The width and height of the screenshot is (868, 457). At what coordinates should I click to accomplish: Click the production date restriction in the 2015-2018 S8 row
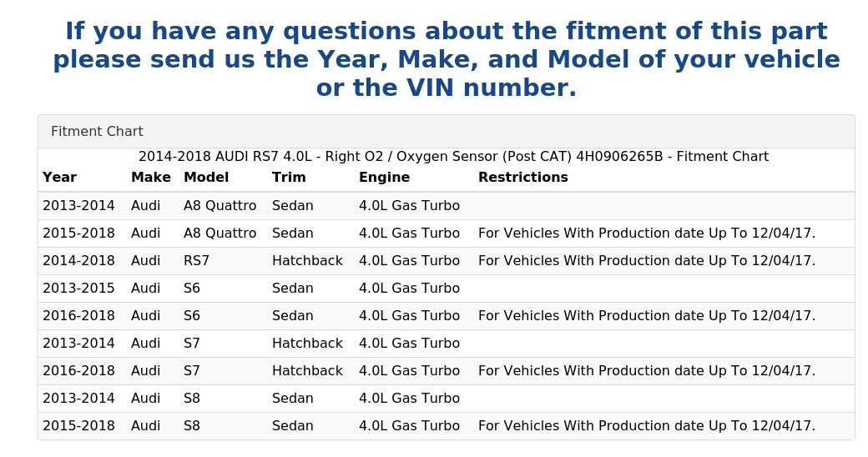[x=646, y=426]
